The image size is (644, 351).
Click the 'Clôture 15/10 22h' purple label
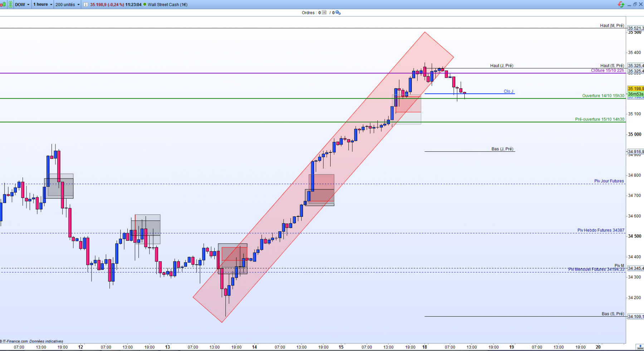pos(608,70)
